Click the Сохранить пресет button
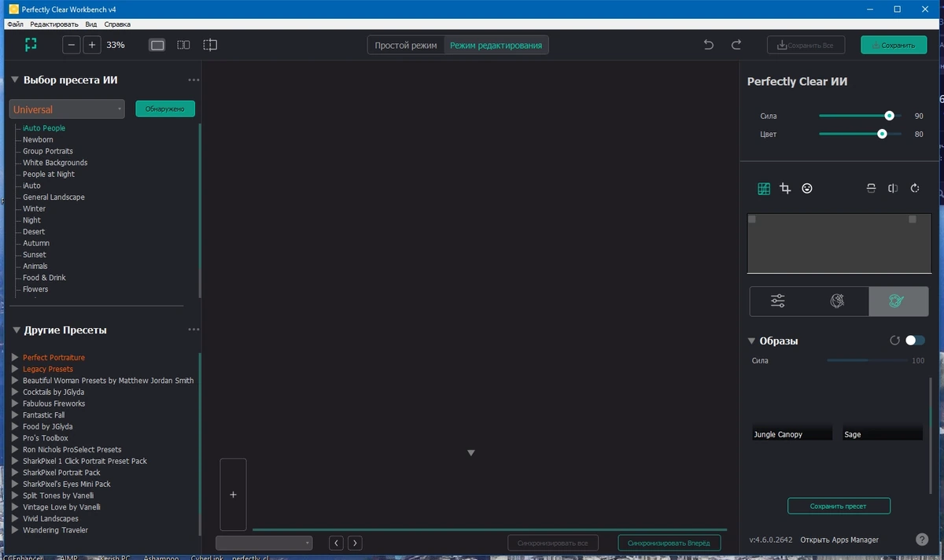 click(x=839, y=506)
